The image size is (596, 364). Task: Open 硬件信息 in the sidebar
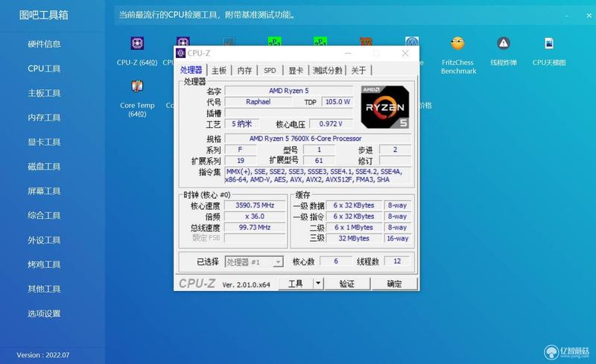[44, 44]
